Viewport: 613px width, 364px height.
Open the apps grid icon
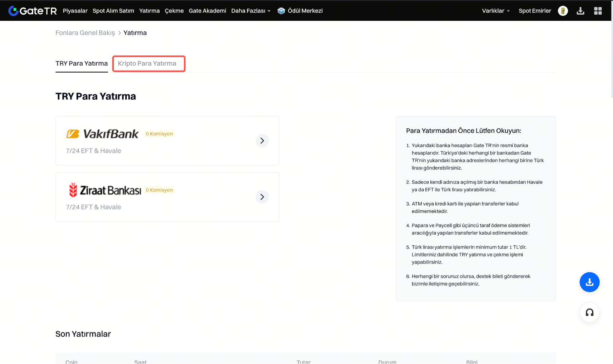(598, 11)
